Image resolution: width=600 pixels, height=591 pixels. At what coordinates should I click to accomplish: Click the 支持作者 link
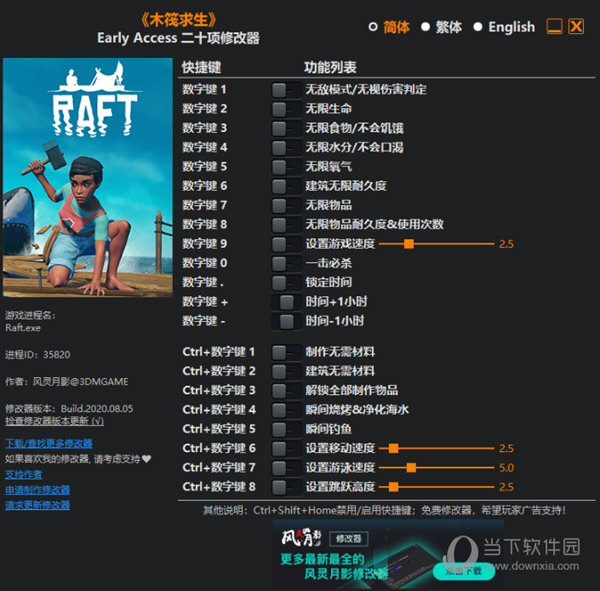(x=24, y=474)
